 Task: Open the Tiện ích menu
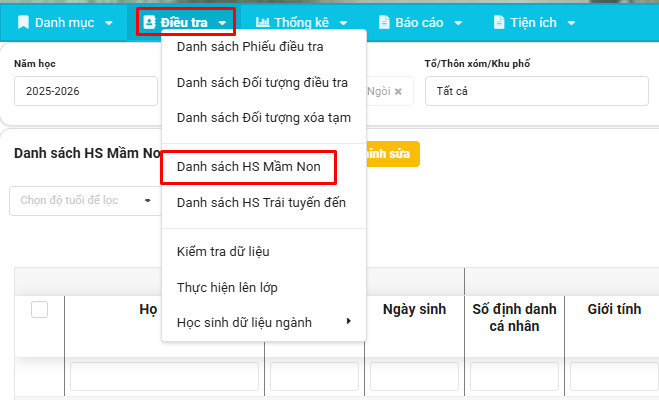(534, 22)
